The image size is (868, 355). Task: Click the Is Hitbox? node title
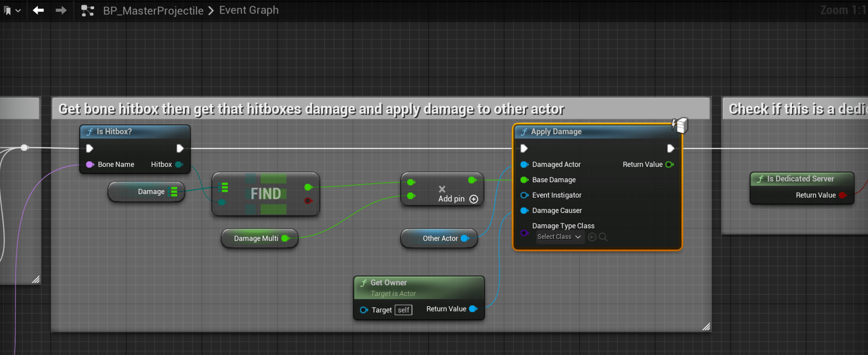point(114,132)
